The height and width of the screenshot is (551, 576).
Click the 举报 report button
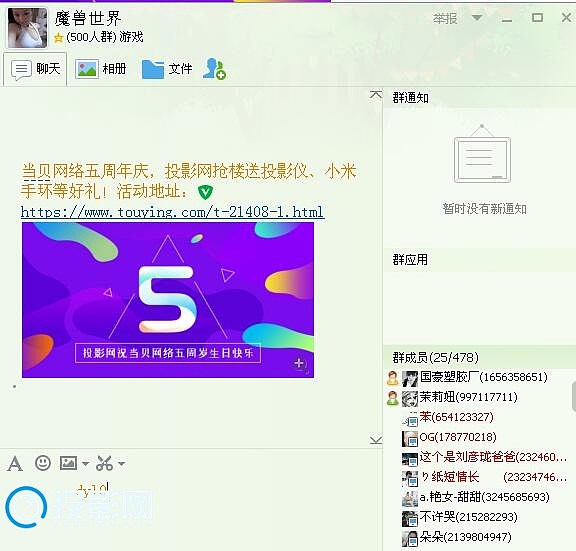point(445,18)
